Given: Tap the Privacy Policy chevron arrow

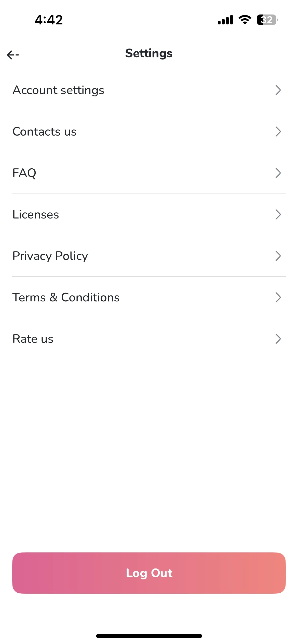Looking at the screenshot, I should coord(278,256).
